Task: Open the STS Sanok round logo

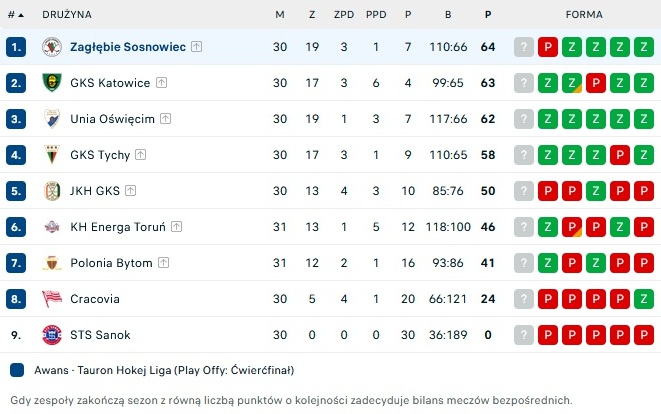Action: click(52, 335)
